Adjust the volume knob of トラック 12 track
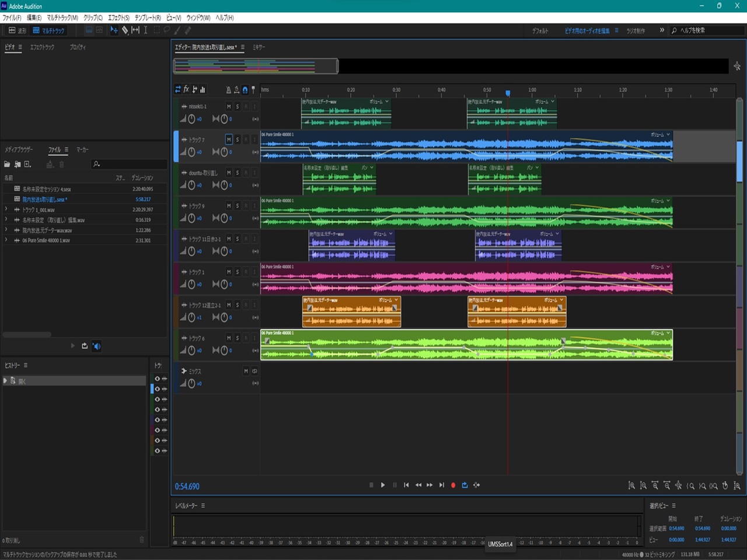The image size is (747, 560). pos(191,317)
